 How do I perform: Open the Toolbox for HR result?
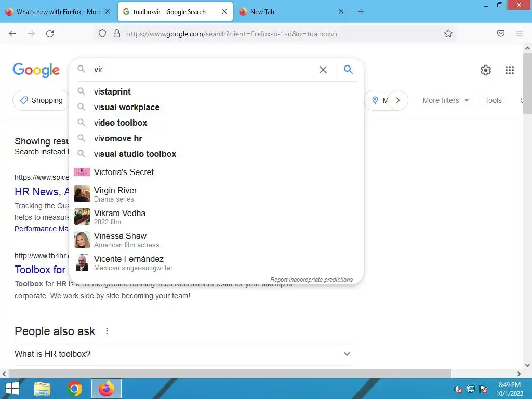pos(41,270)
